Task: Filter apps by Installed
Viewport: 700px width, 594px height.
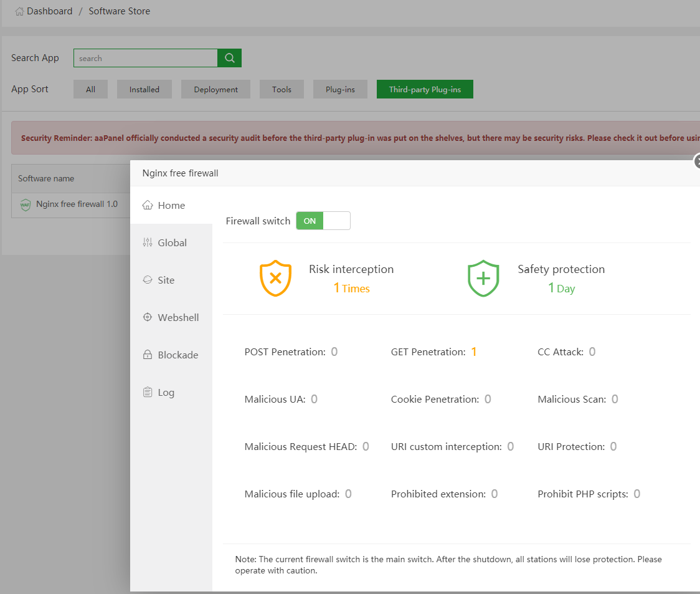Action: tap(144, 89)
